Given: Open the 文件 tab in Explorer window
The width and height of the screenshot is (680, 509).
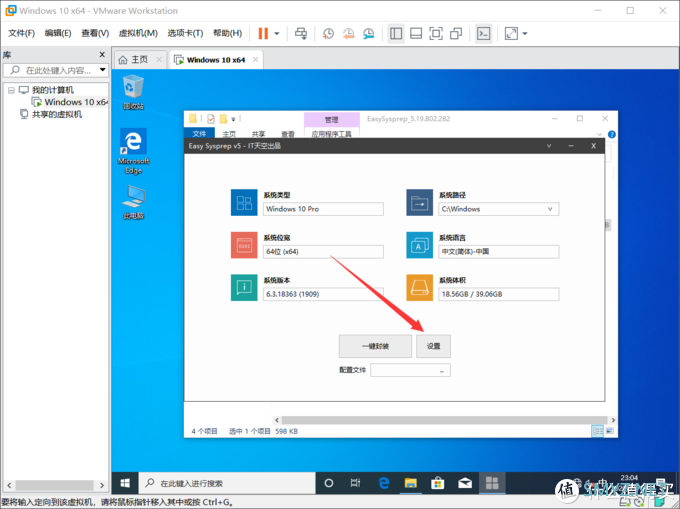Looking at the screenshot, I should [x=199, y=133].
